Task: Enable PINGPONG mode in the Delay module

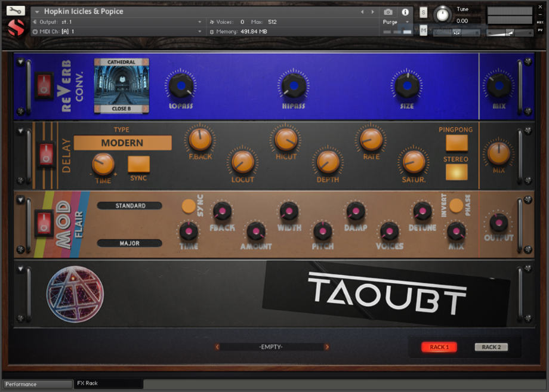Action: coord(457,143)
